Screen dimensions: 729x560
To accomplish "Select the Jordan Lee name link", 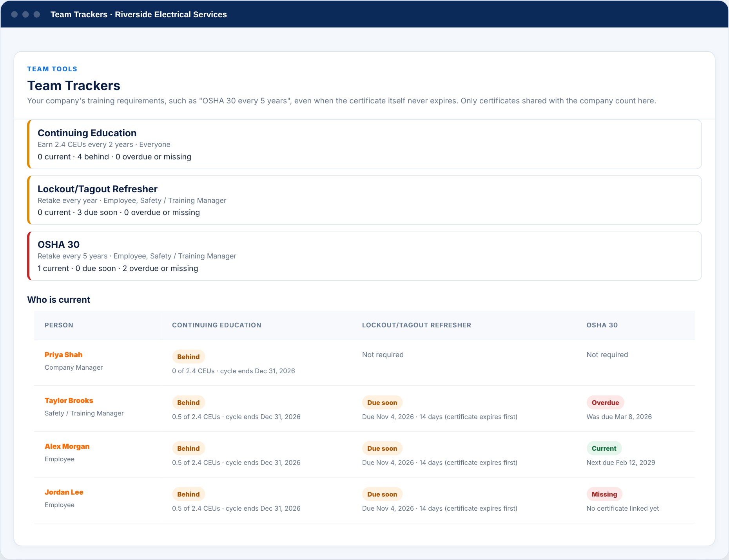I will click(64, 492).
